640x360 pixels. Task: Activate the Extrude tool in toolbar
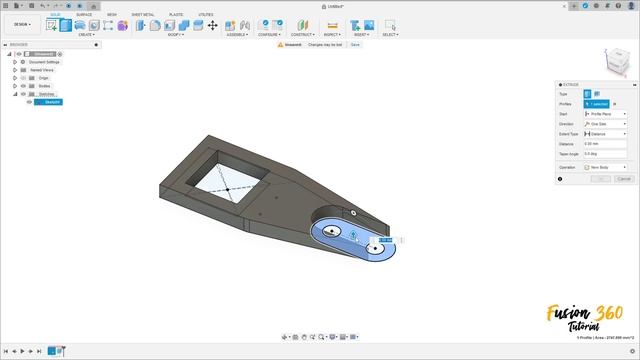(x=66, y=25)
